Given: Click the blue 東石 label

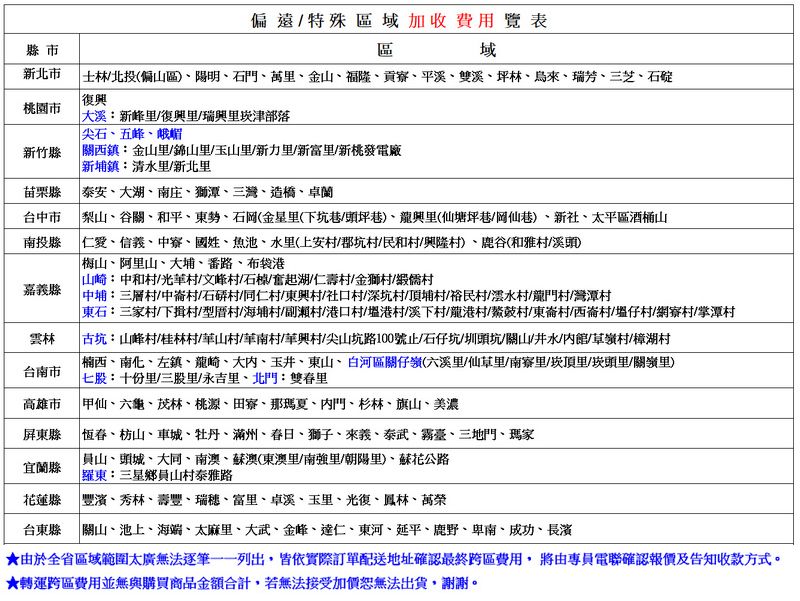Looking at the screenshot, I should [94, 312].
